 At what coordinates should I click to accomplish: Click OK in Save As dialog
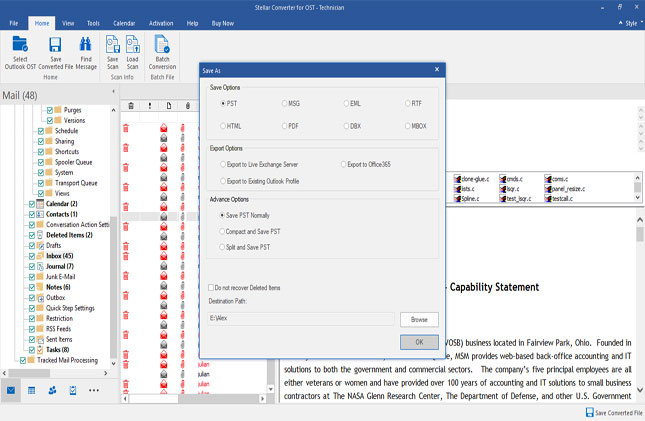pyautogui.click(x=419, y=342)
